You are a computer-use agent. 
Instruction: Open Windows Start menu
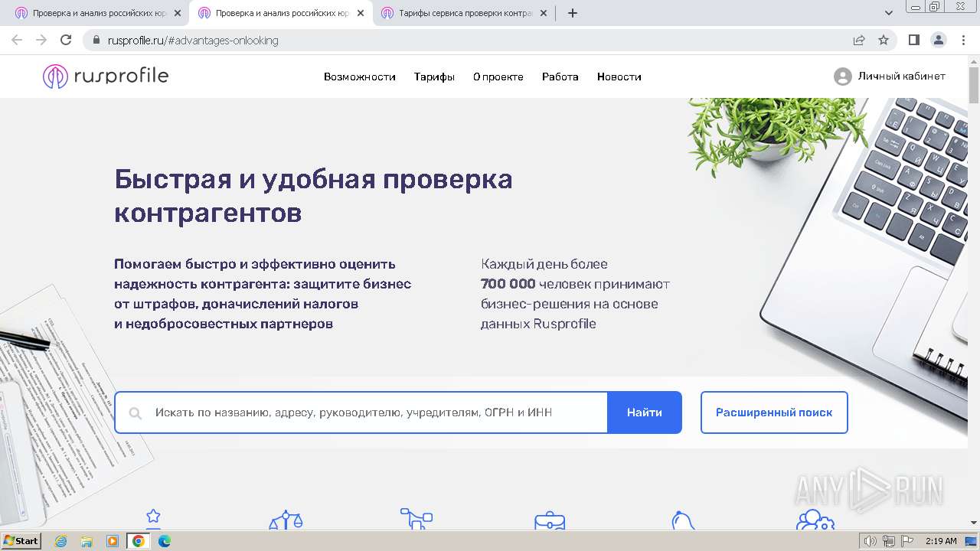tap(21, 541)
